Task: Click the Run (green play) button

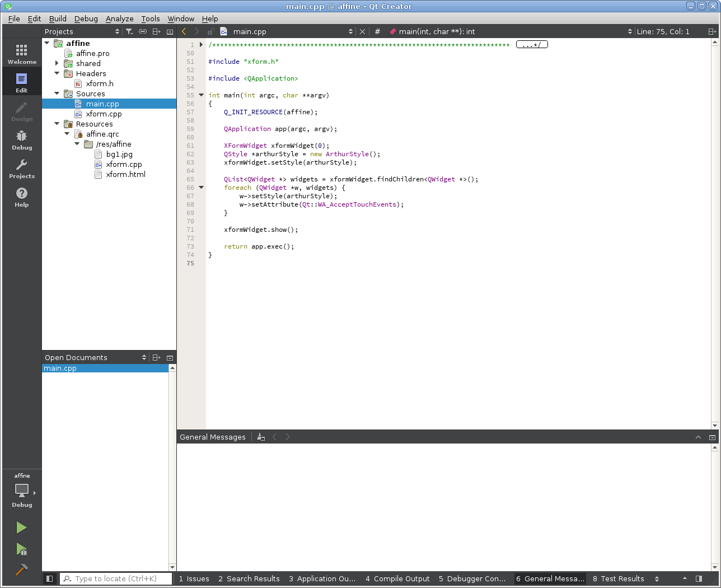Action: [21, 528]
